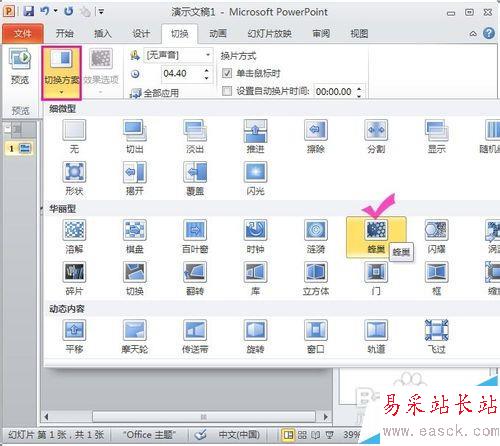The width and height of the screenshot is (500, 446).
Task: Open the 切换方案 transition scheme dropdown
Action: [x=62, y=73]
